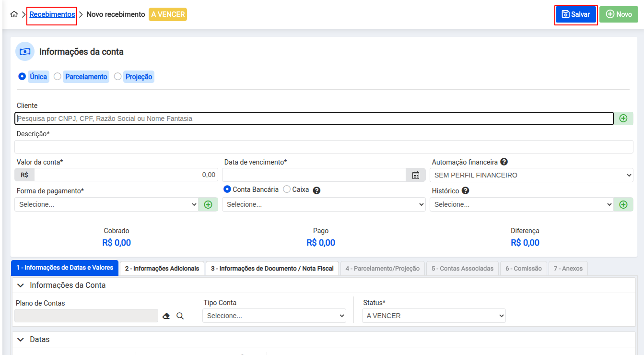Go to Recebimentos breadcrumb link
644x355 pixels.
pyautogui.click(x=52, y=14)
